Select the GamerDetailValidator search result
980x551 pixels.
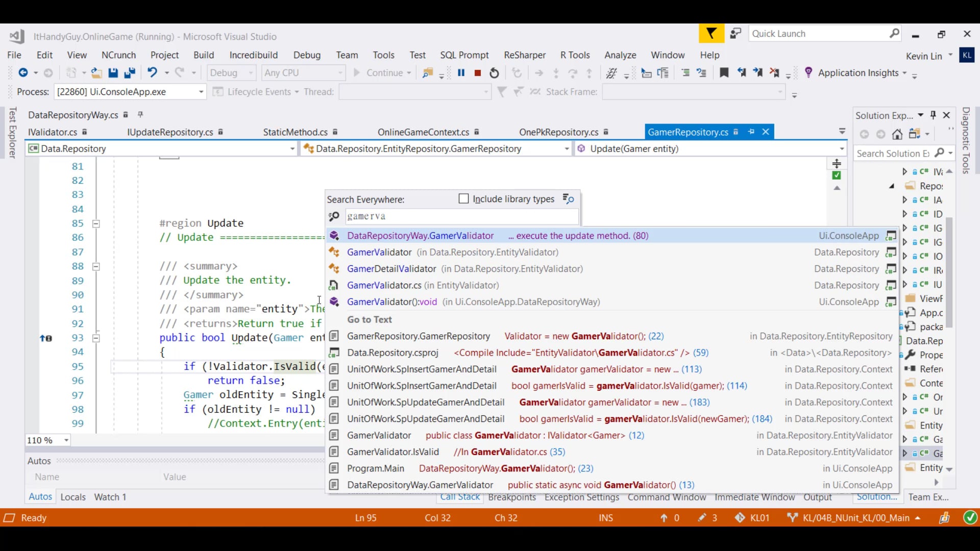391,269
